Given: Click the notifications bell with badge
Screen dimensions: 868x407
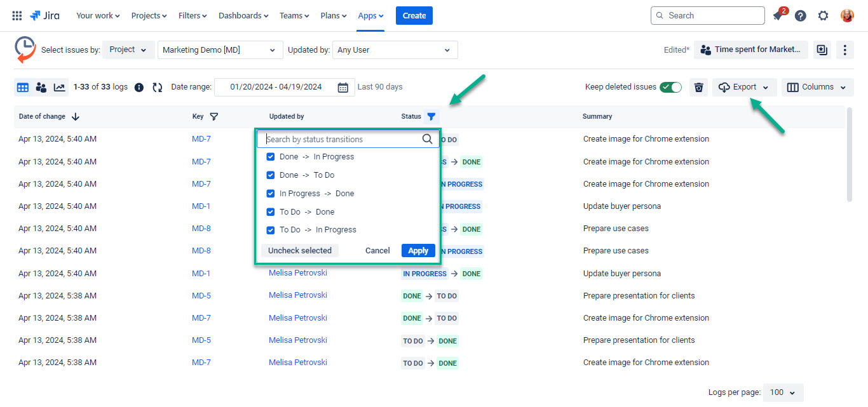Looking at the screenshot, I should click(x=778, y=15).
